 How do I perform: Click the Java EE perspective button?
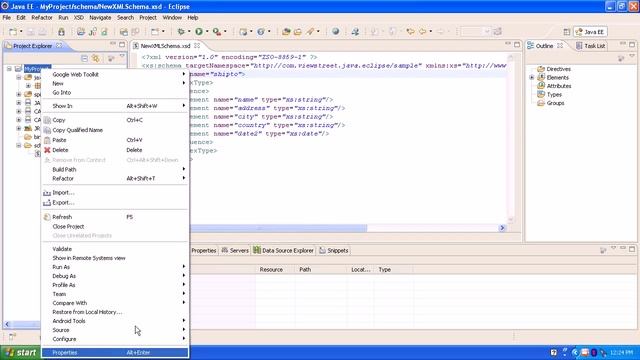(590, 32)
